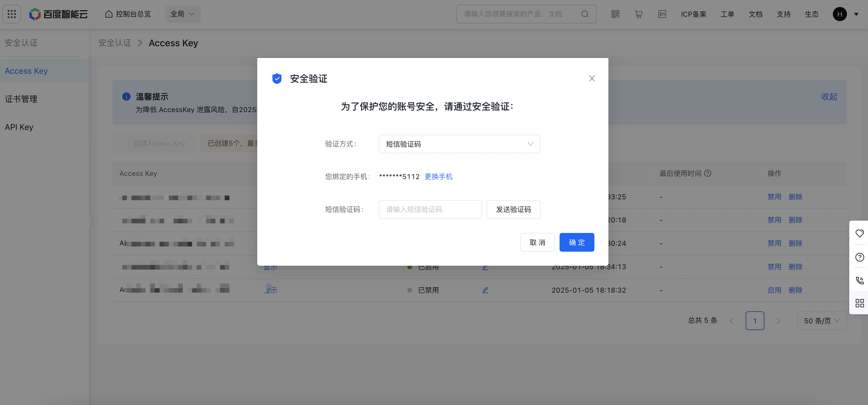Open 工单 menu item
868x405 pixels.
(727, 14)
